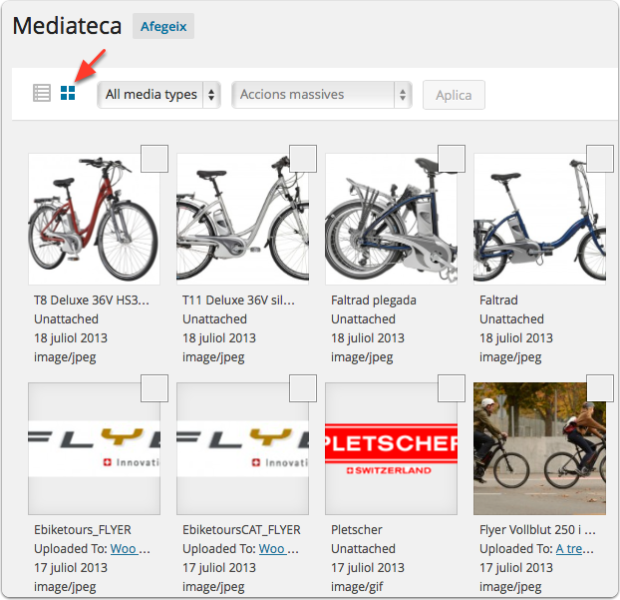Follow the 'A tre' link under Flyer Vollblut

click(569, 549)
